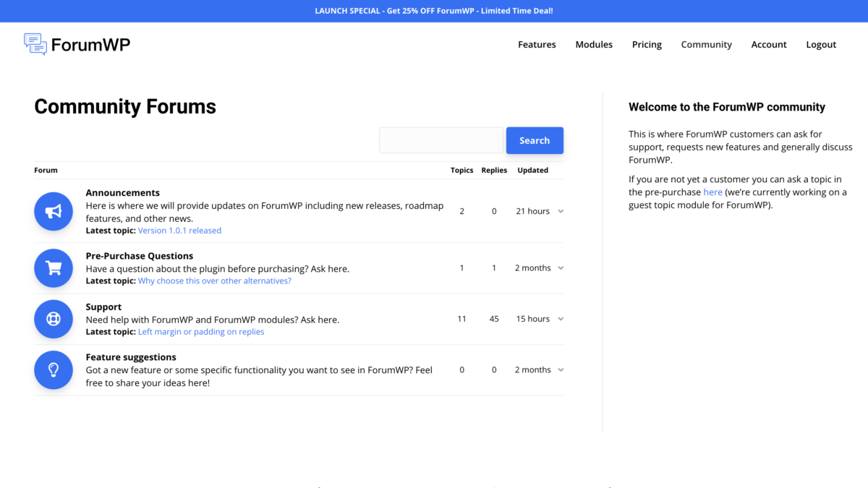Click the Updated column header
This screenshot has height=488, width=868.
tap(533, 171)
